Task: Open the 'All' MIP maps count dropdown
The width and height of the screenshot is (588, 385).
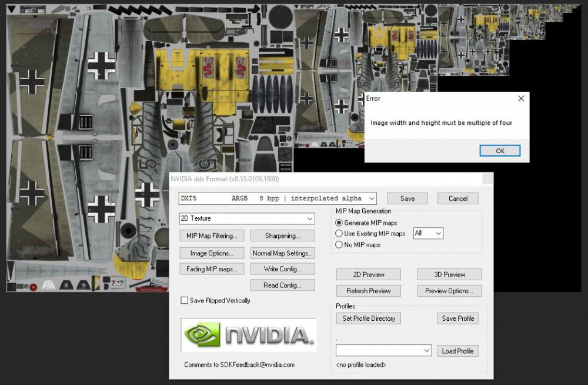Action: pos(428,233)
